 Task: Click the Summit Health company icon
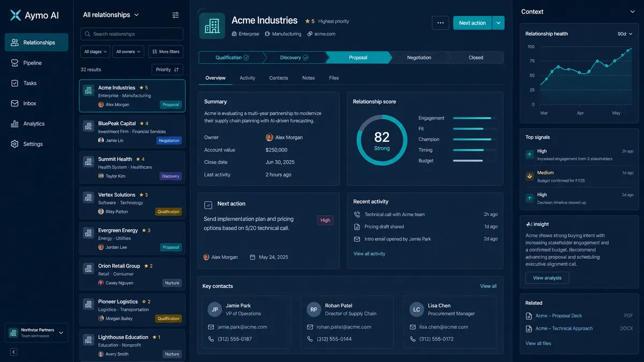coord(89,161)
